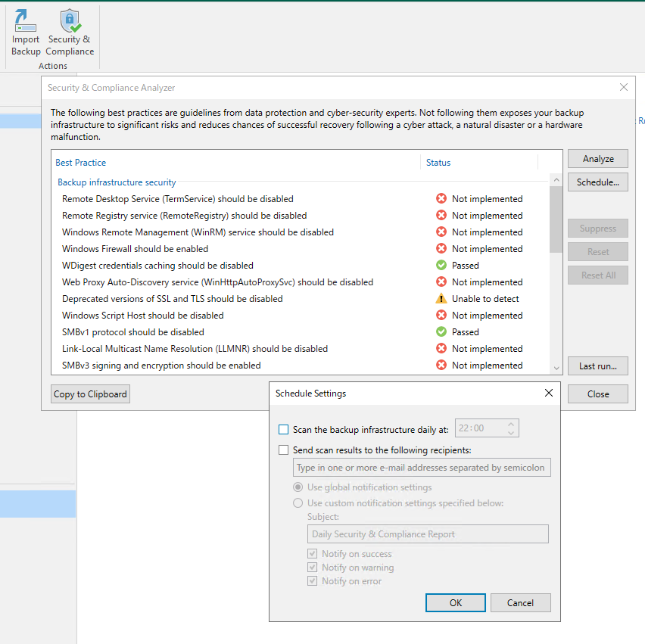Click green Passed icon for WDigest credentials row
The width and height of the screenshot is (645, 644).
coord(441,266)
